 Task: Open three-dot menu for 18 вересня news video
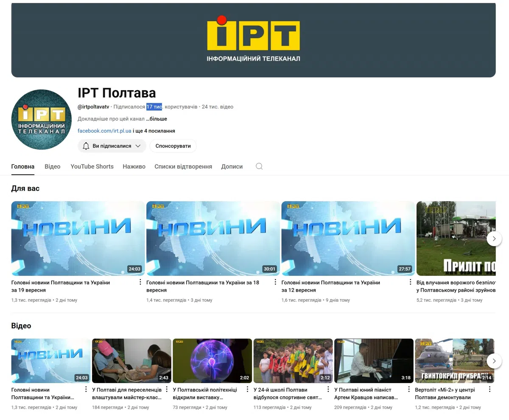coord(275,282)
